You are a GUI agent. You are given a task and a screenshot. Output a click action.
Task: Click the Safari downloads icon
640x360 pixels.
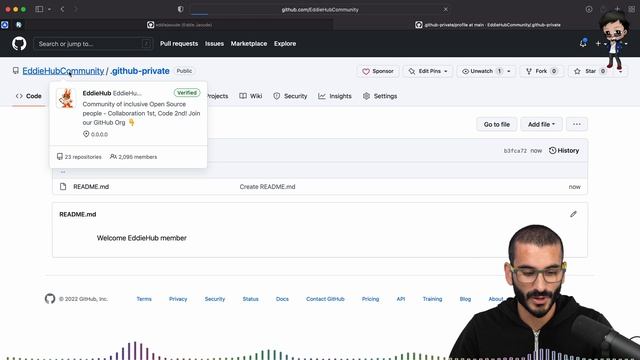coord(589,9)
